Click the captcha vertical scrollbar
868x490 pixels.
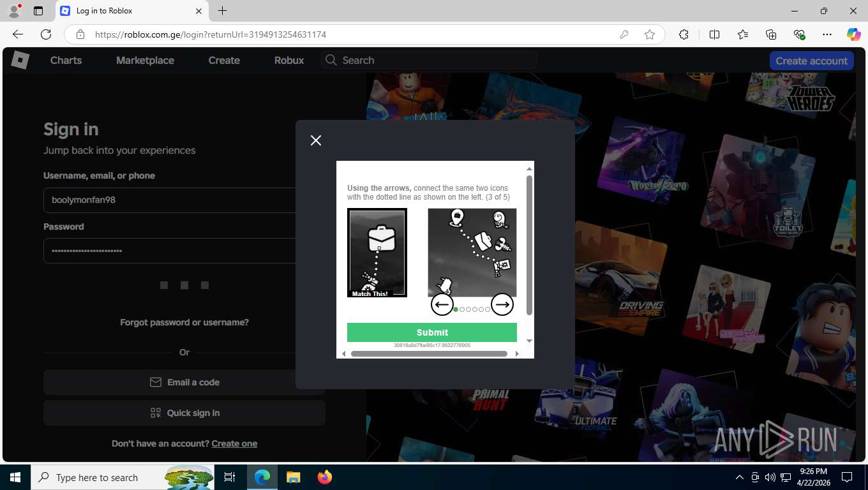tap(529, 246)
